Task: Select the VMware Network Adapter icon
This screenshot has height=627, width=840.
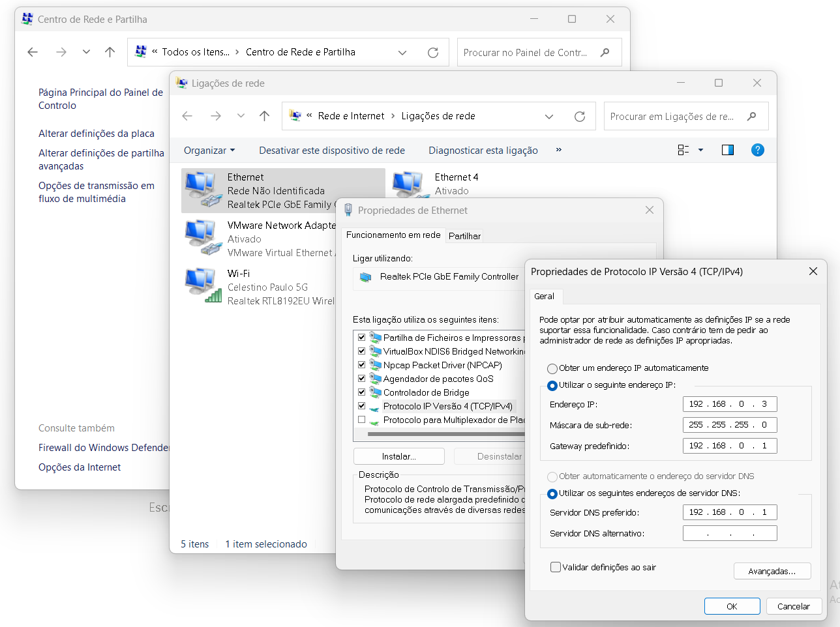Action: (x=203, y=239)
